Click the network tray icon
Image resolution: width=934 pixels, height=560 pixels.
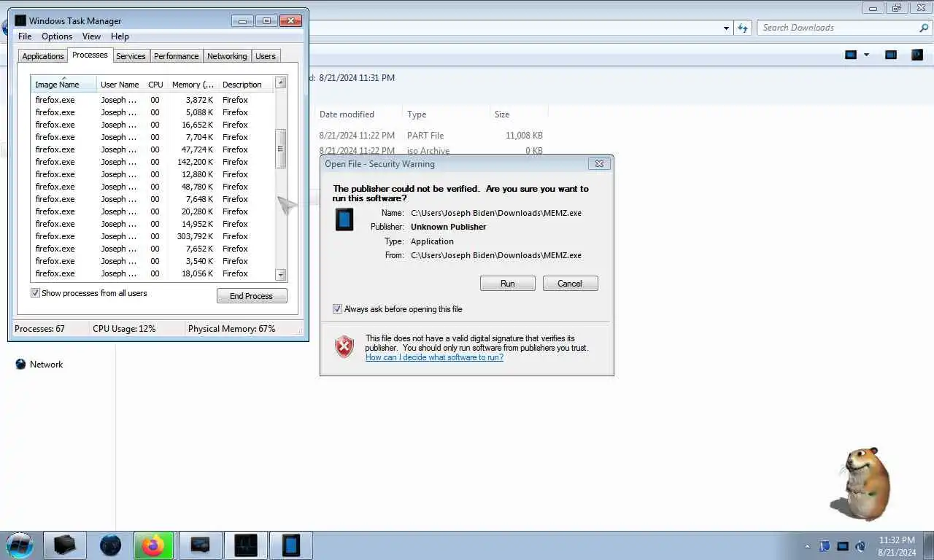[x=843, y=546]
